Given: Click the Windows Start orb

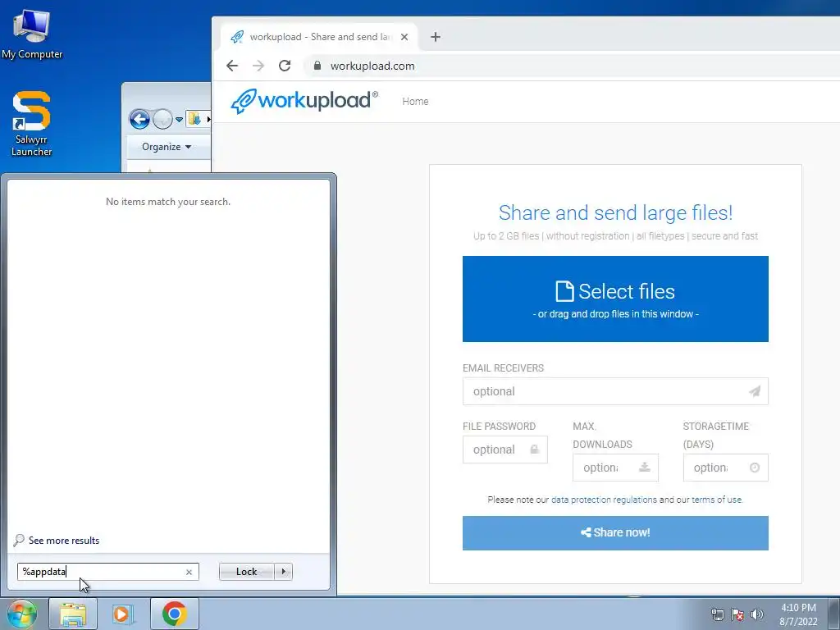Looking at the screenshot, I should point(21,614).
